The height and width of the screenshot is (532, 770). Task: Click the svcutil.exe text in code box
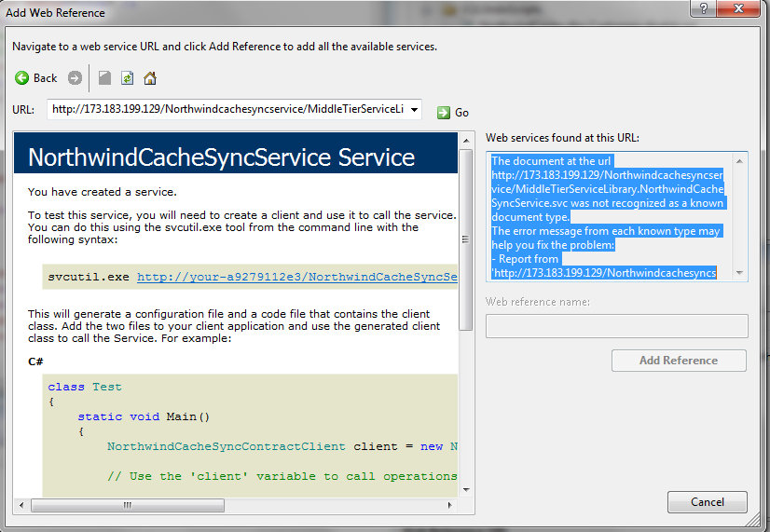click(x=89, y=277)
